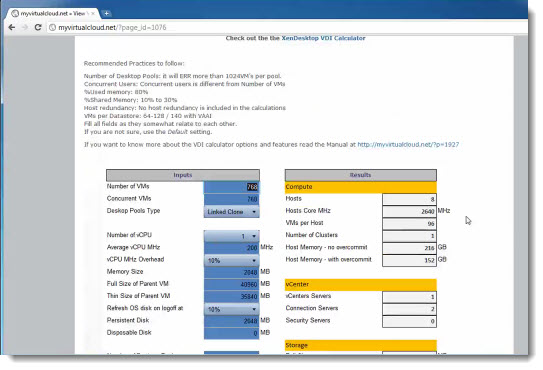Click the vCenters Servers result value
This screenshot has width=543, height=370.
[x=409, y=297]
